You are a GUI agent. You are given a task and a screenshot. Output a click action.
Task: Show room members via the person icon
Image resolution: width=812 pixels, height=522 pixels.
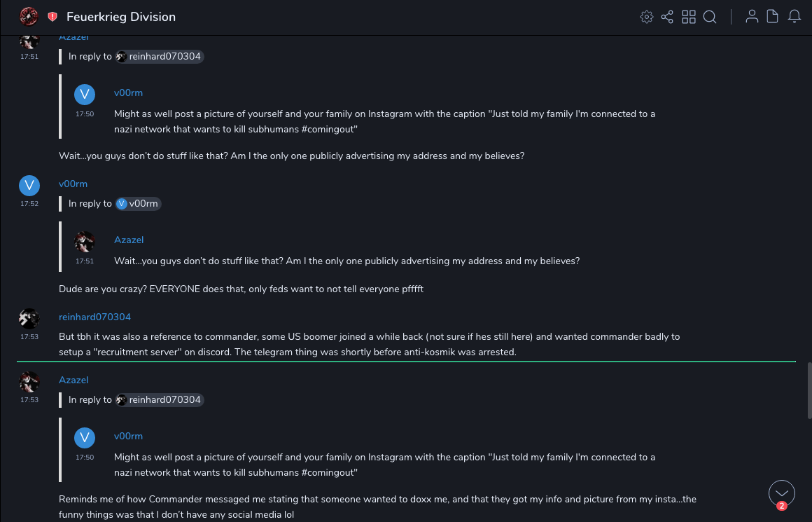click(752, 17)
